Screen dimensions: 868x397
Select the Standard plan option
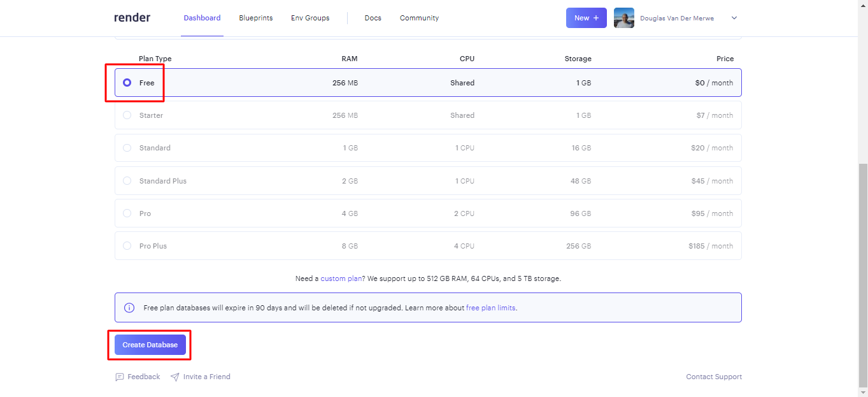point(127,147)
